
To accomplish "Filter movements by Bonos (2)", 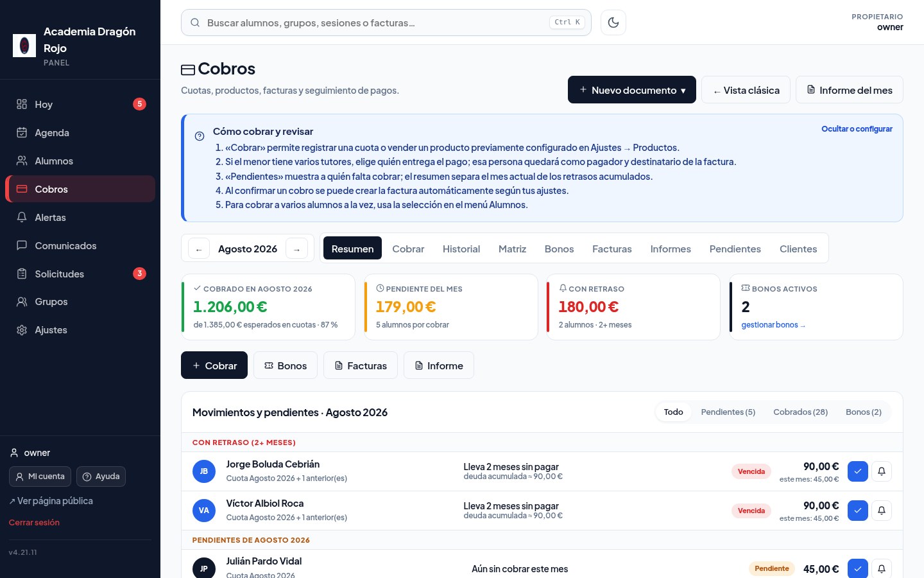I will (x=864, y=412).
